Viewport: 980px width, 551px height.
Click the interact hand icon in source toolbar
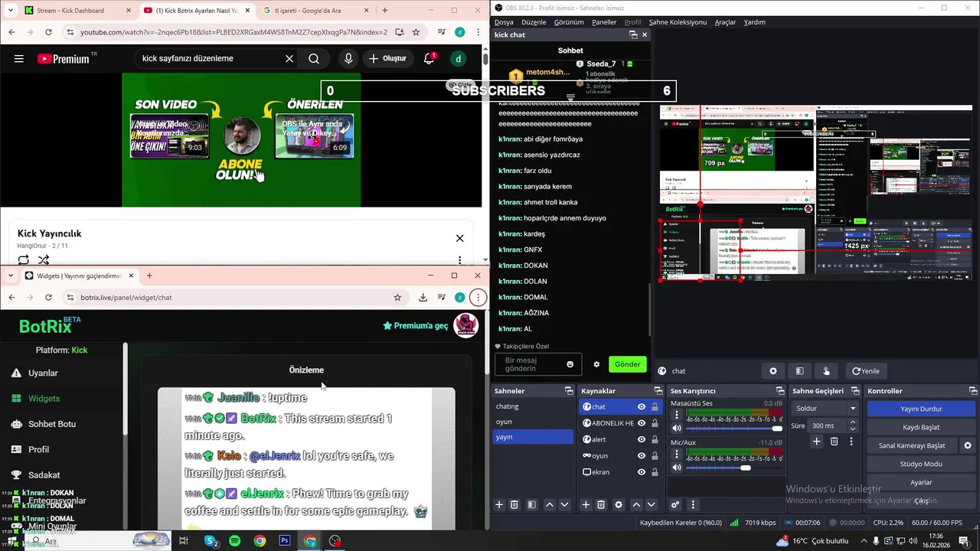pos(826,371)
